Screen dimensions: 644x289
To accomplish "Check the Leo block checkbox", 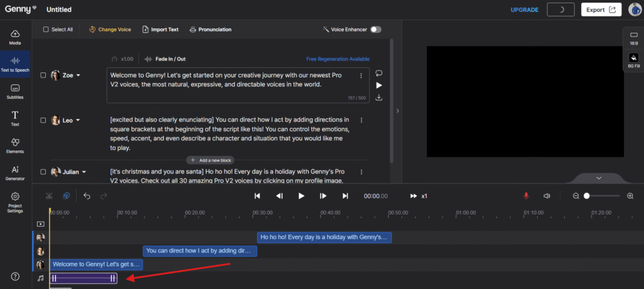I will [x=43, y=120].
